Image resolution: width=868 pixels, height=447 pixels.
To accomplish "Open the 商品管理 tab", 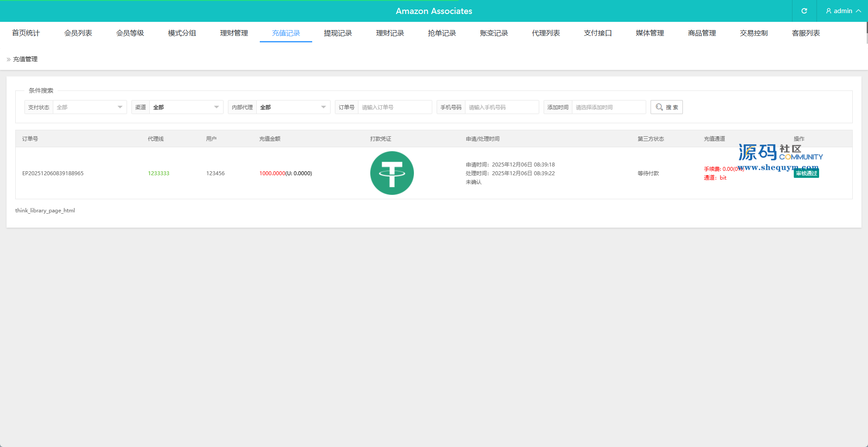I will click(702, 33).
